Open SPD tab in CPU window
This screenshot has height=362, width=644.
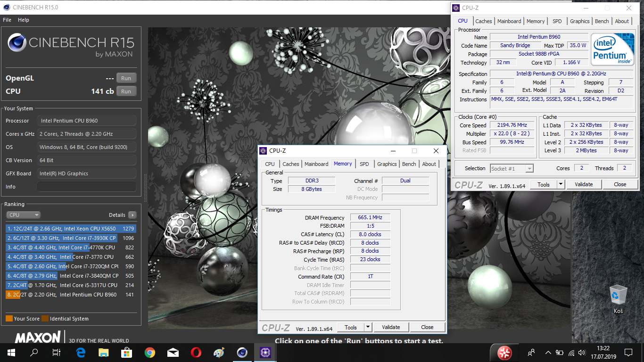(557, 21)
